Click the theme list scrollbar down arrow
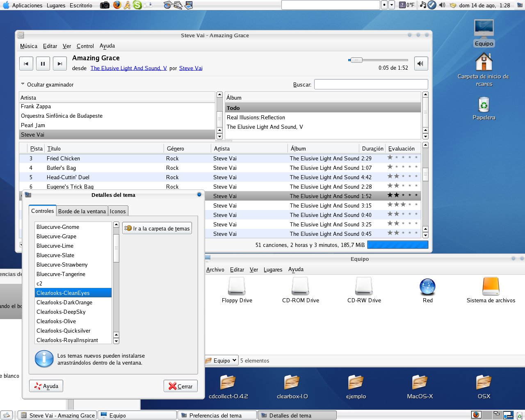 (116, 341)
